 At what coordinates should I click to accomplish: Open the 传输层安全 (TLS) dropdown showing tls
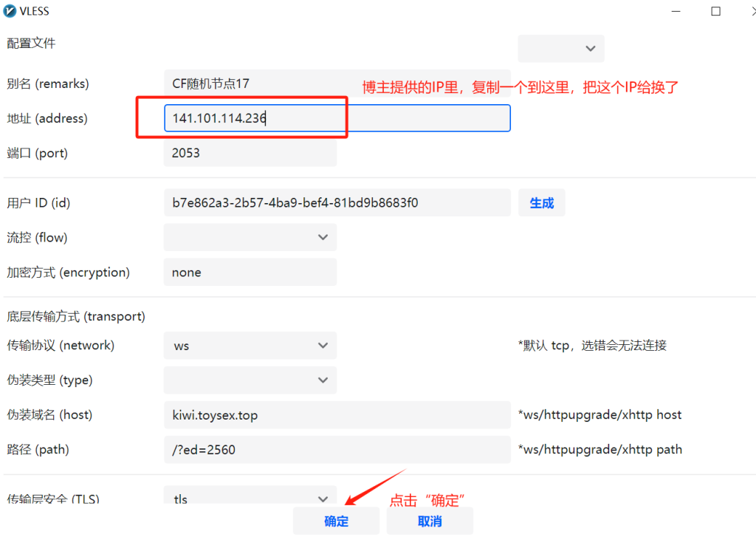(250, 495)
